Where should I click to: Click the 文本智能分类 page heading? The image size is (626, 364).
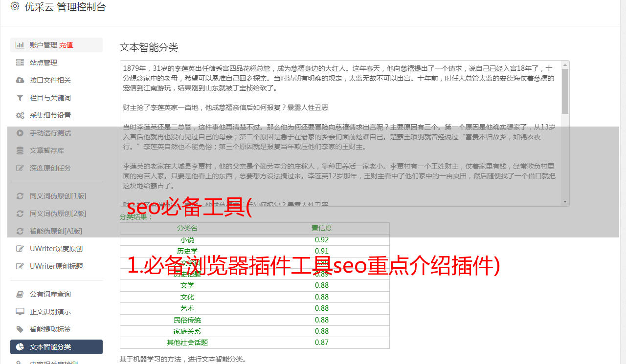[x=149, y=47]
